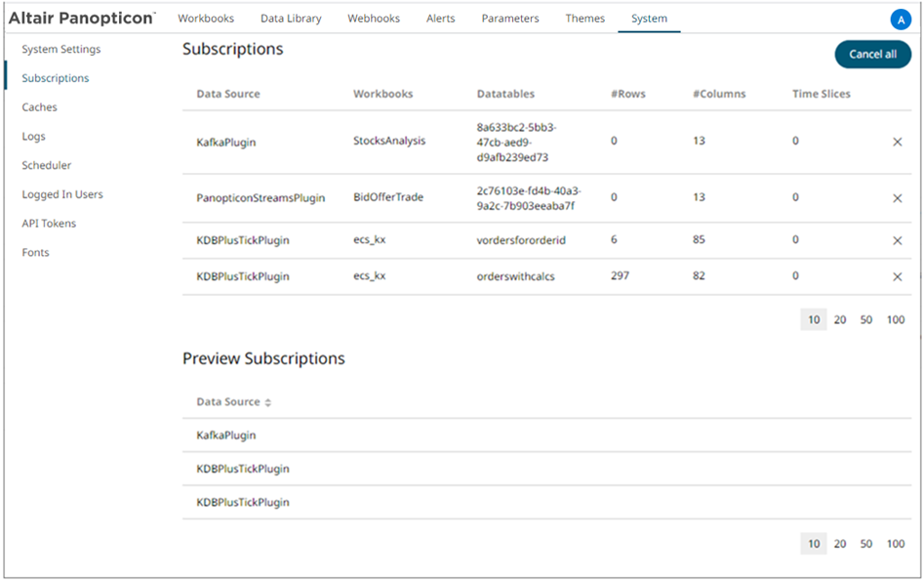Set Subscriptions page size to 20
The image size is (924, 581).
pyautogui.click(x=839, y=319)
